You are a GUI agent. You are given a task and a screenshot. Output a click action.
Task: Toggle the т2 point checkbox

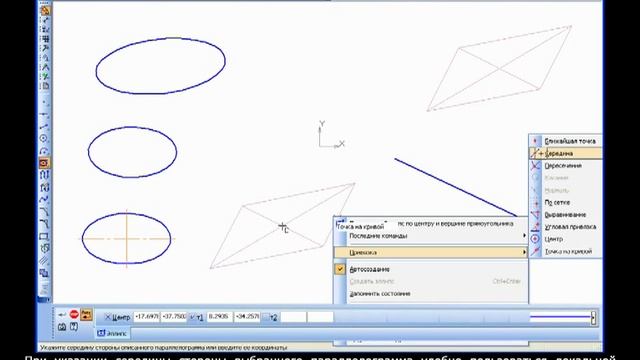click(x=266, y=317)
